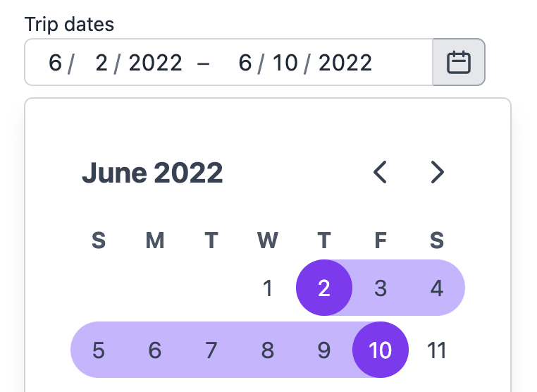Screen dimensions: 537x392
Task: Select June 1 in calendar
Action: point(268,288)
